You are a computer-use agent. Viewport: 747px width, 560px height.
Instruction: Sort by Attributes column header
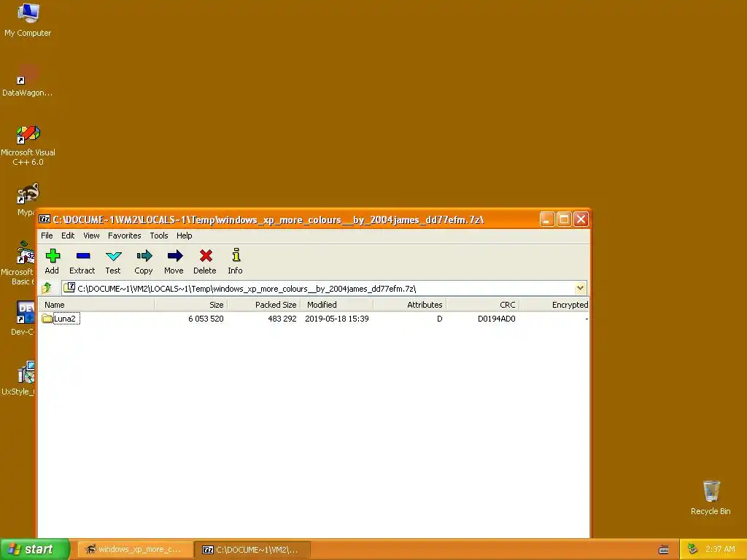[x=410, y=305]
